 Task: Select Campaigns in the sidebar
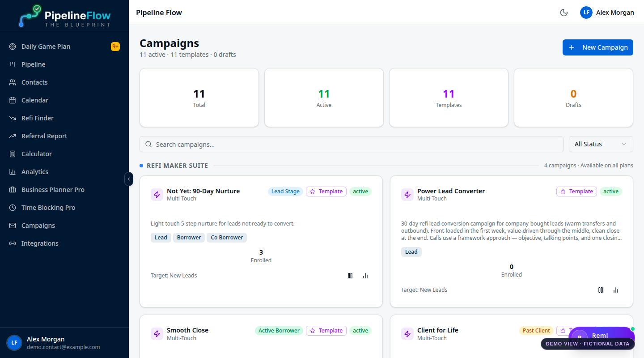pos(64,226)
